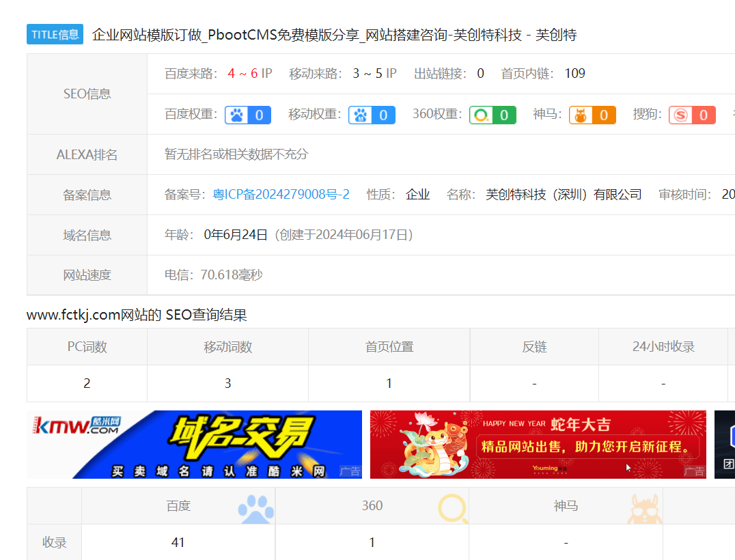Click the Shenma weight orange badge
Image resolution: width=735 pixels, height=560 pixels.
592,115
